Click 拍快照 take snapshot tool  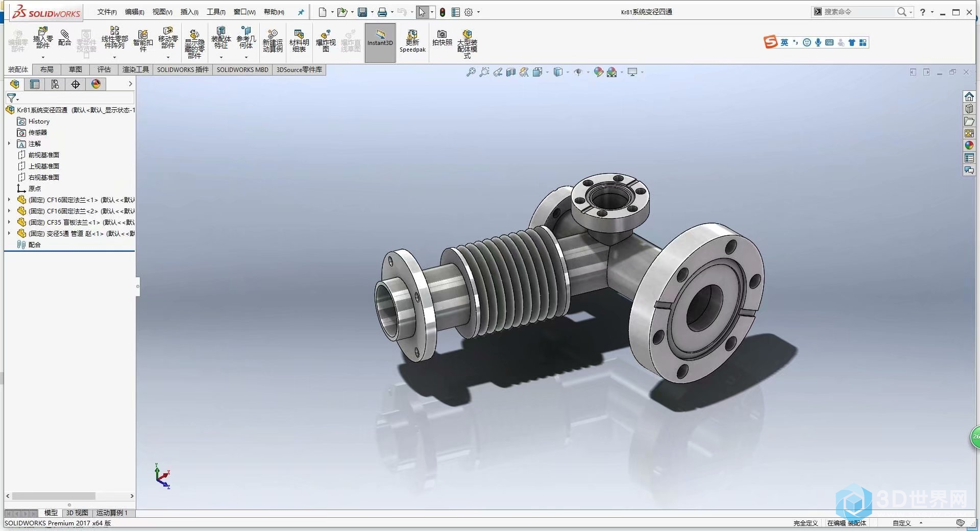[x=442, y=38]
